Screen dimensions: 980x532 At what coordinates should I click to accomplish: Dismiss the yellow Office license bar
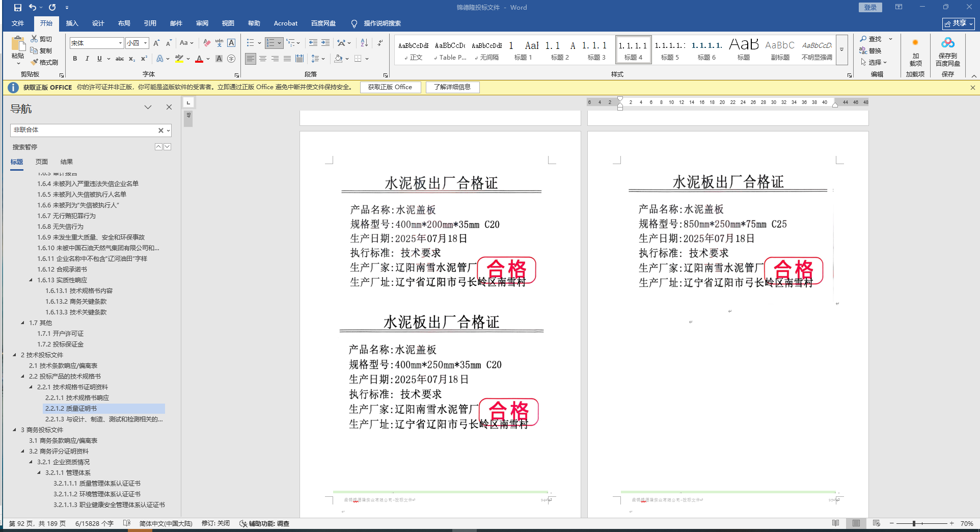pos(973,87)
